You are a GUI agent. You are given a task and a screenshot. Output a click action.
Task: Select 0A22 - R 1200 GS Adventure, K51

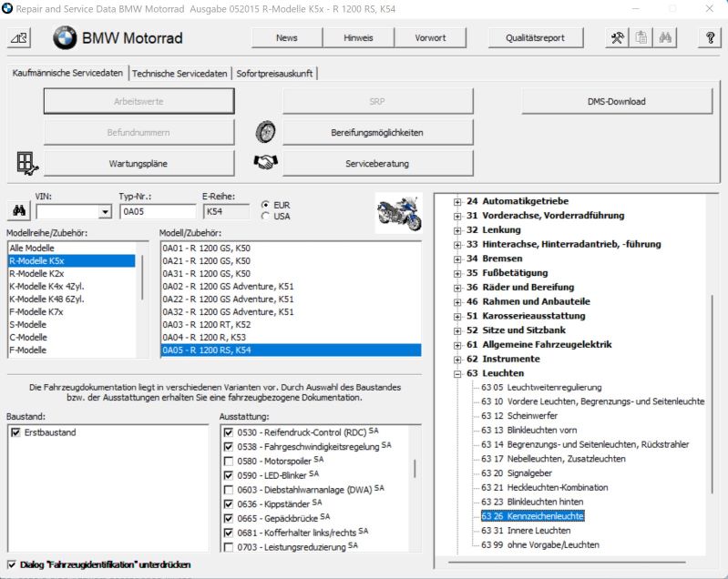pos(291,300)
